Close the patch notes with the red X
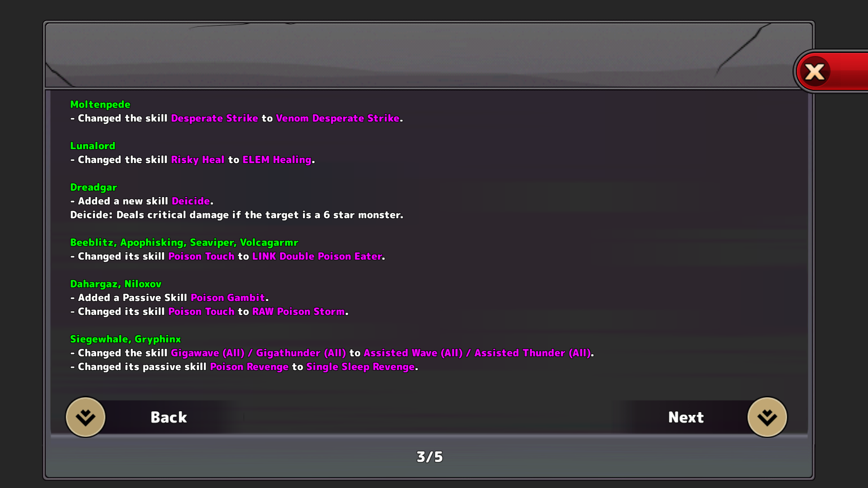The width and height of the screenshot is (868, 488). [815, 71]
